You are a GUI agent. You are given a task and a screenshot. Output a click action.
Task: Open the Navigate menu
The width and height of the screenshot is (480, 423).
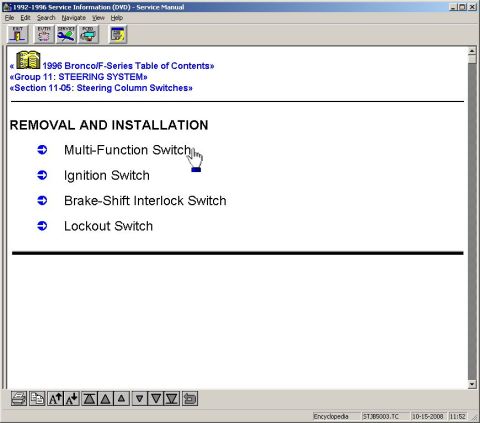[x=74, y=18]
